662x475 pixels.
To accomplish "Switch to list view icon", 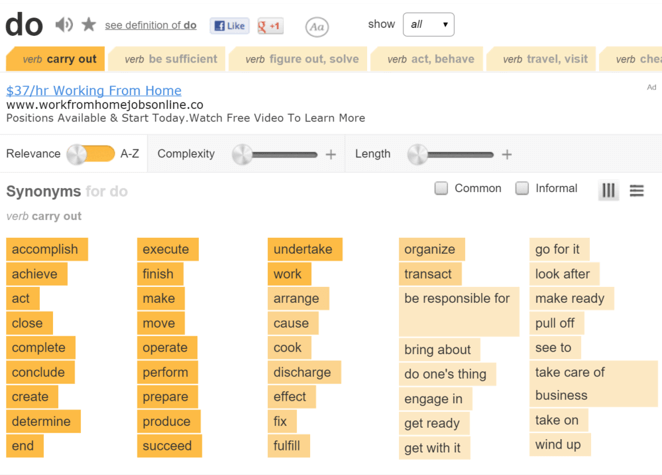I will pos(637,190).
